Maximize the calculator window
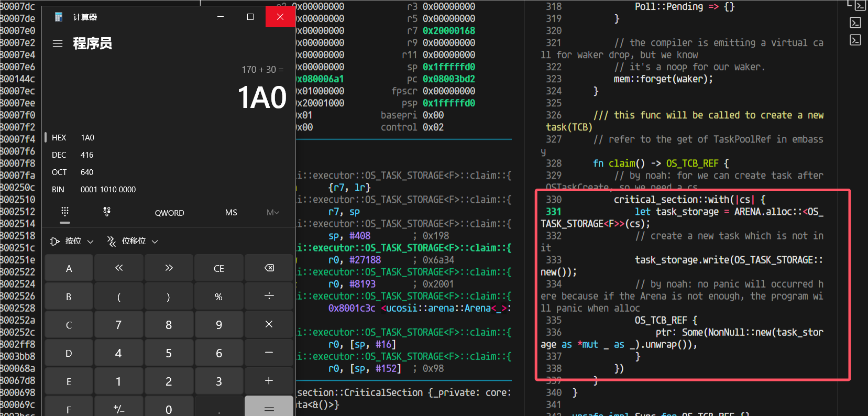 (250, 17)
